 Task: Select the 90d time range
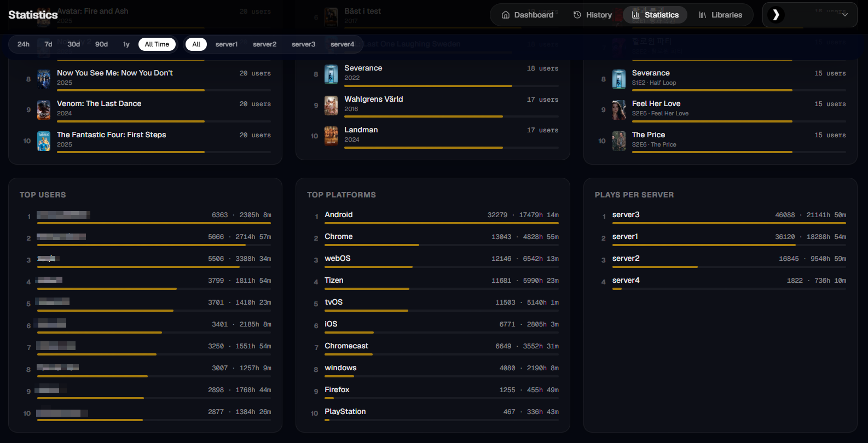[x=101, y=44]
